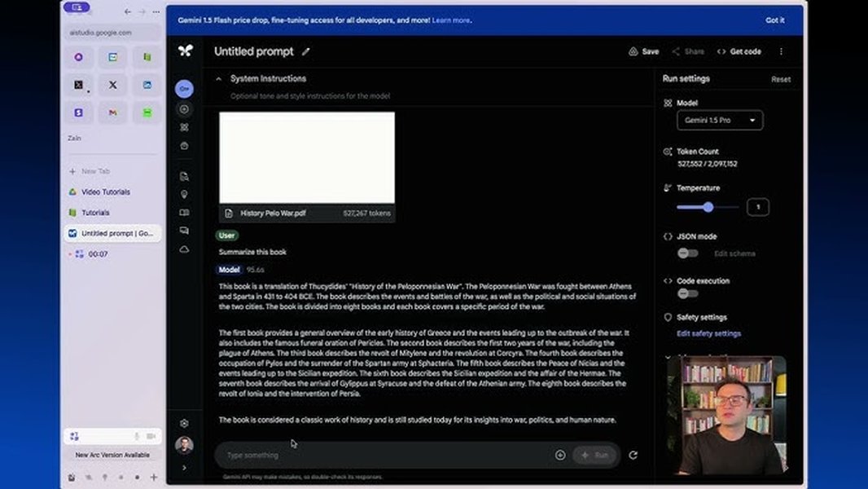Click the Temperature slider handle
Image resolution: width=868 pixels, height=489 pixels.
(708, 207)
